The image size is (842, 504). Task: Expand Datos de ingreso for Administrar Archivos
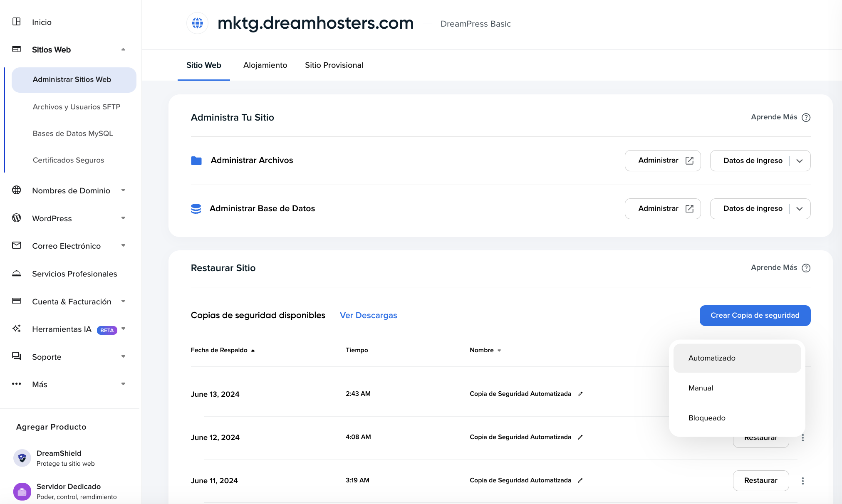(800, 161)
